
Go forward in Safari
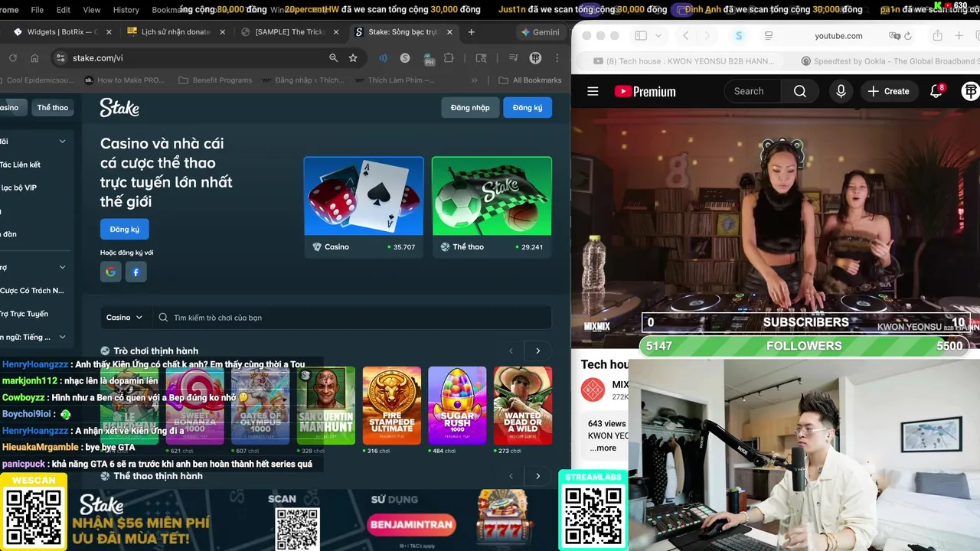(x=707, y=36)
